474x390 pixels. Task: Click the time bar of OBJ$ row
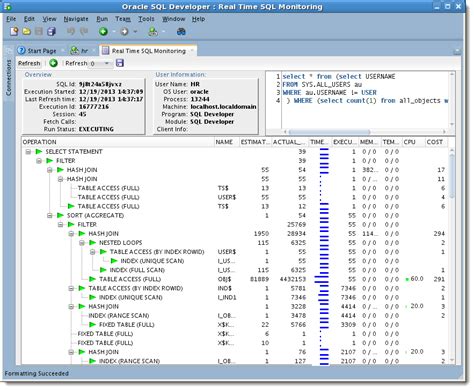pos(322,279)
